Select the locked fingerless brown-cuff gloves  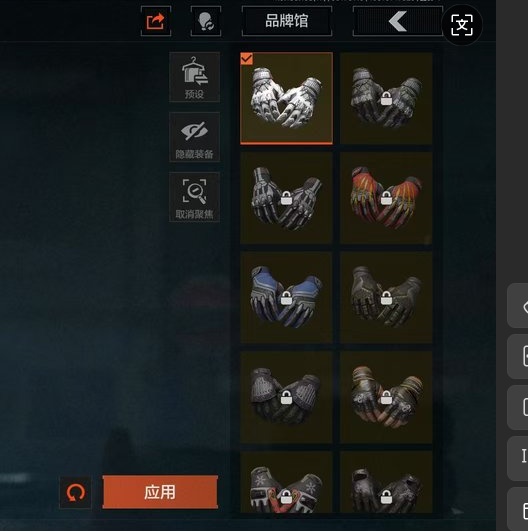tap(386, 397)
